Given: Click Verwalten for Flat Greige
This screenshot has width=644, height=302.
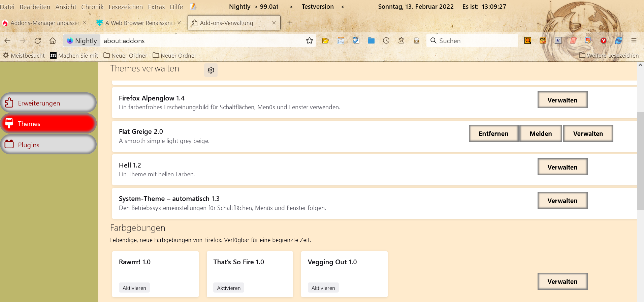Looking at the screenshot, I should pyautogui.click(x=588, y=133).
